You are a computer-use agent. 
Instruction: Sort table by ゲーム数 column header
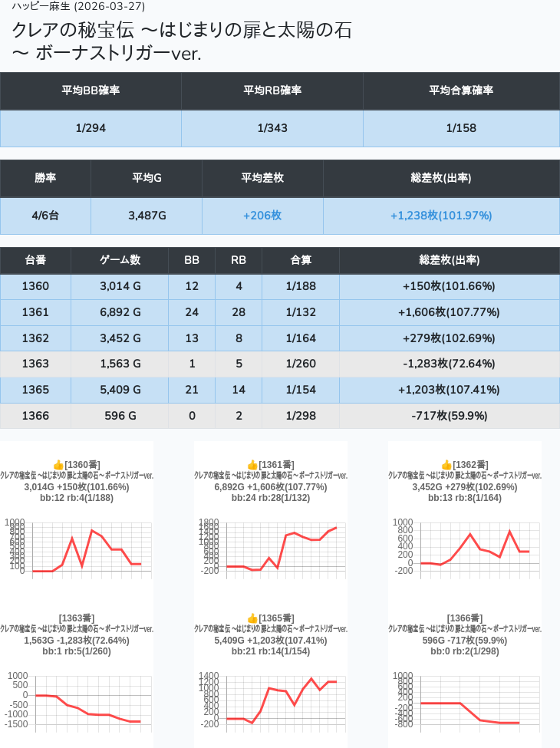tap(120, 260)
